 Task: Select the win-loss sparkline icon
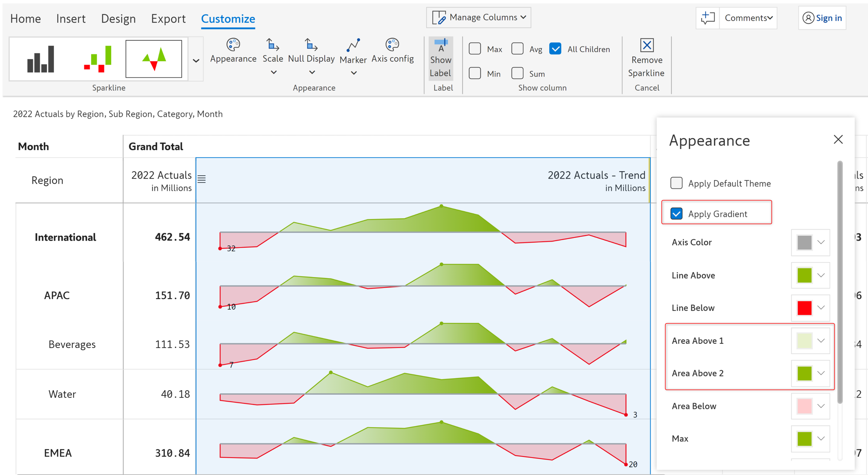(x=97, y=59)
